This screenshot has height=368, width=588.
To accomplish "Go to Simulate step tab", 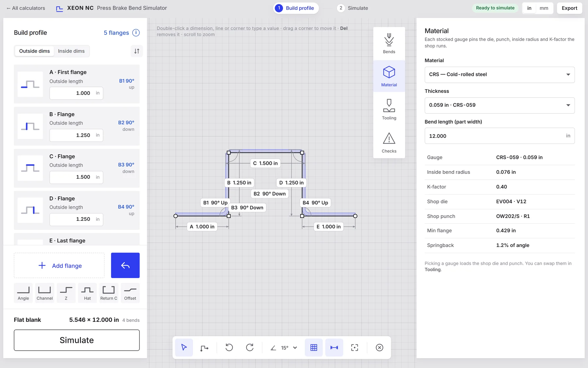I will [x=353, y=8].
